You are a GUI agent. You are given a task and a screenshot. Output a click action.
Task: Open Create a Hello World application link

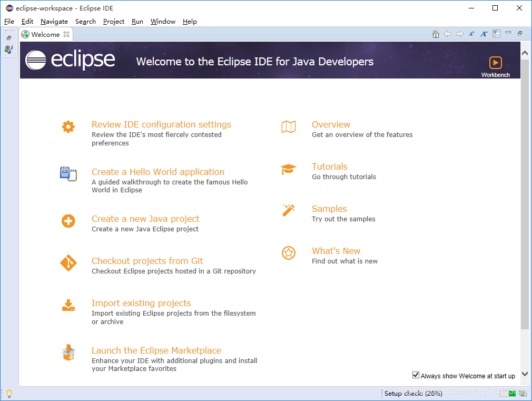(x=158, y=172)
